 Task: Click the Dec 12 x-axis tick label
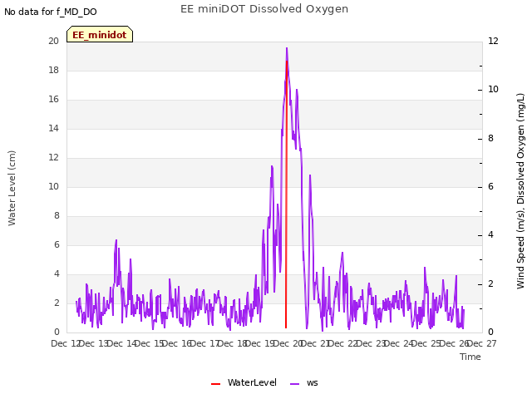66,343
